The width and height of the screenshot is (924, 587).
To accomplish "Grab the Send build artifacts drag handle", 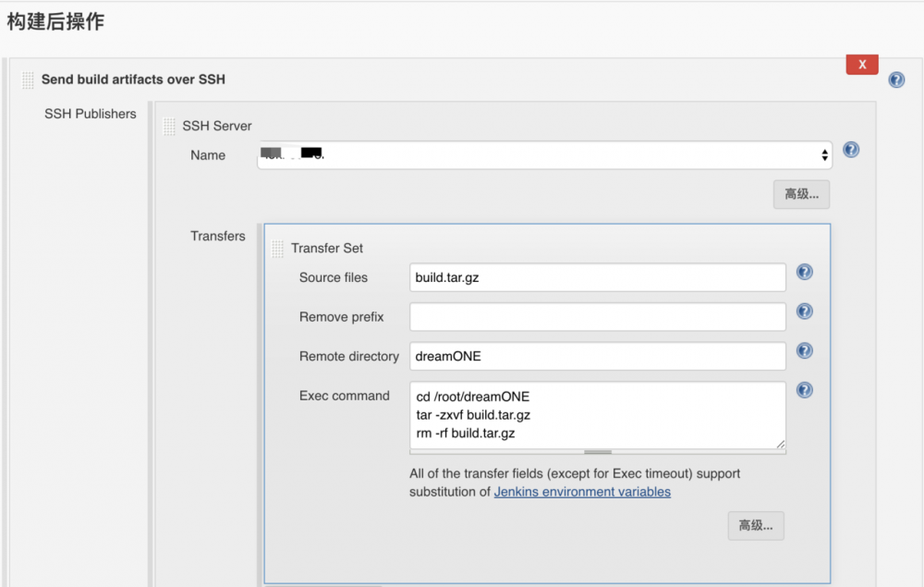I will tap(29, 80).
